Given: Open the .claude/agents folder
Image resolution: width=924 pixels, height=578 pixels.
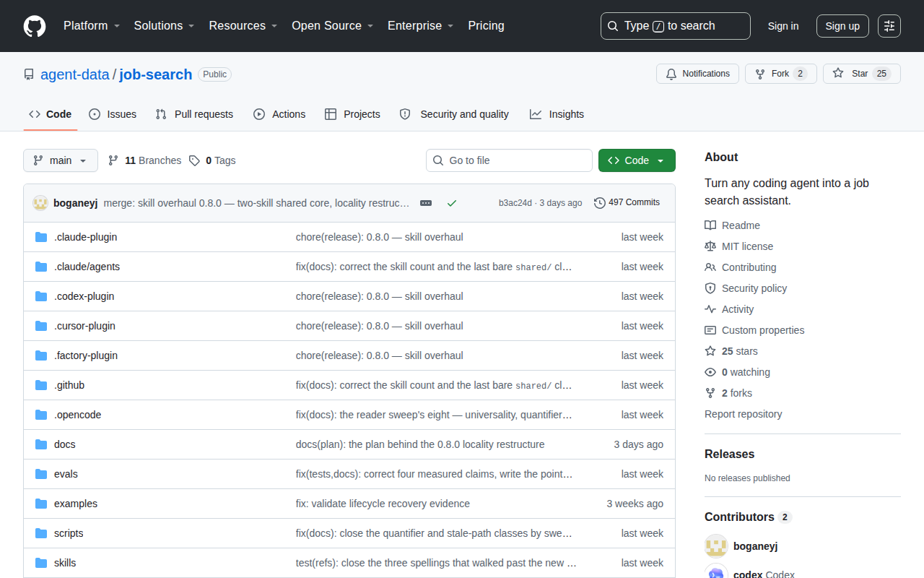Looking at the screenshot, I should pos(87,267).
